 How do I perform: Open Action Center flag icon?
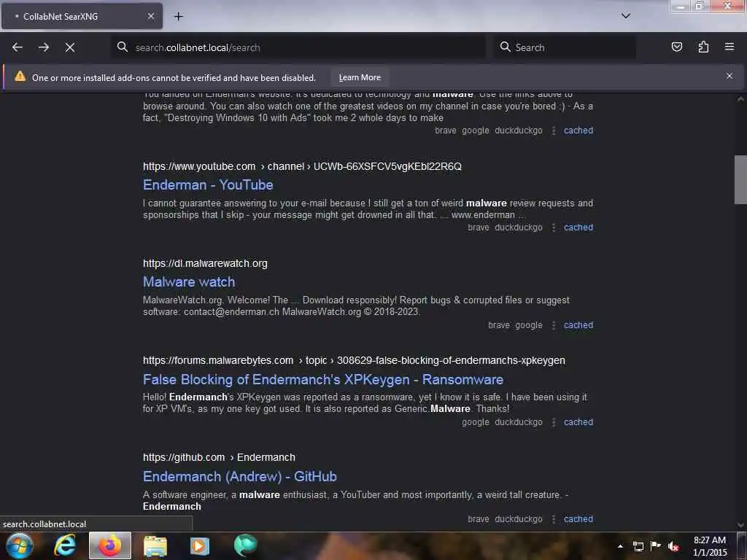coord(656,545)
